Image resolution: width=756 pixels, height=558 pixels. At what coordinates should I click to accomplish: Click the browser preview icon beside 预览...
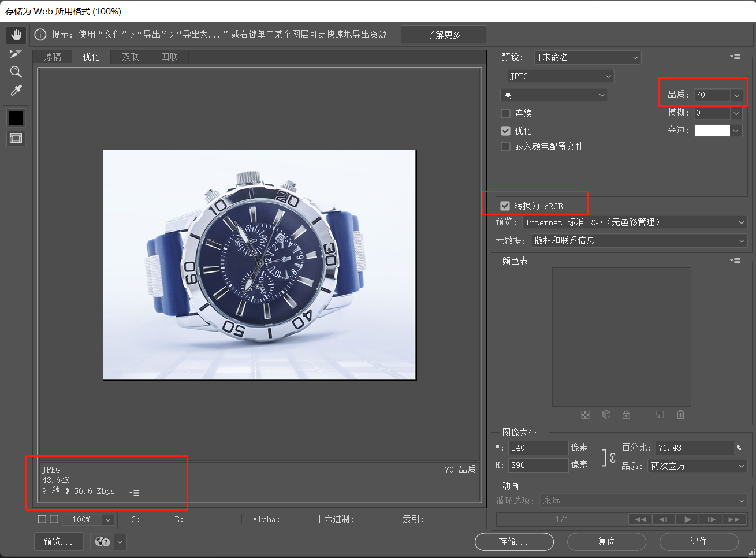pyautogui.click(x=102, y=541)
